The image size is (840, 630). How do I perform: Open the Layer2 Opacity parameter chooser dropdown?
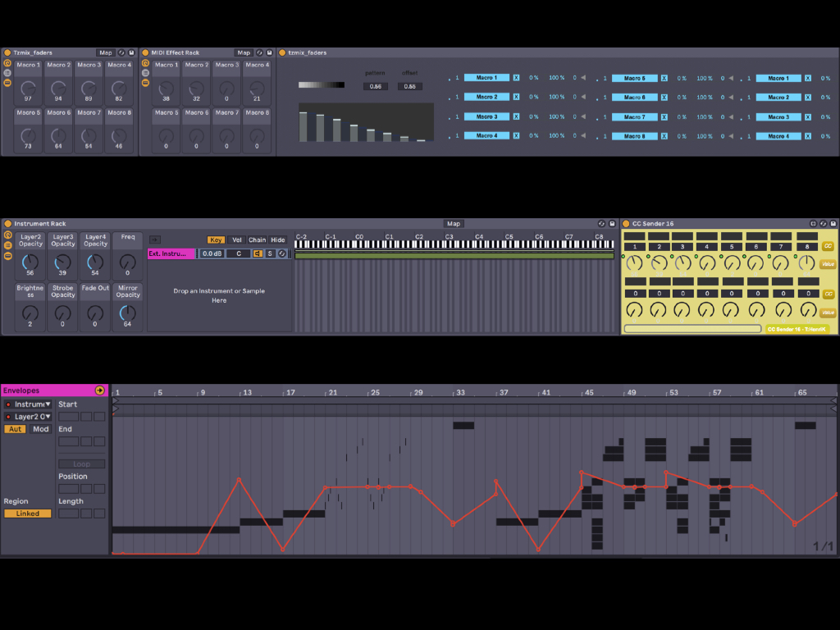[x=29, y=417]
